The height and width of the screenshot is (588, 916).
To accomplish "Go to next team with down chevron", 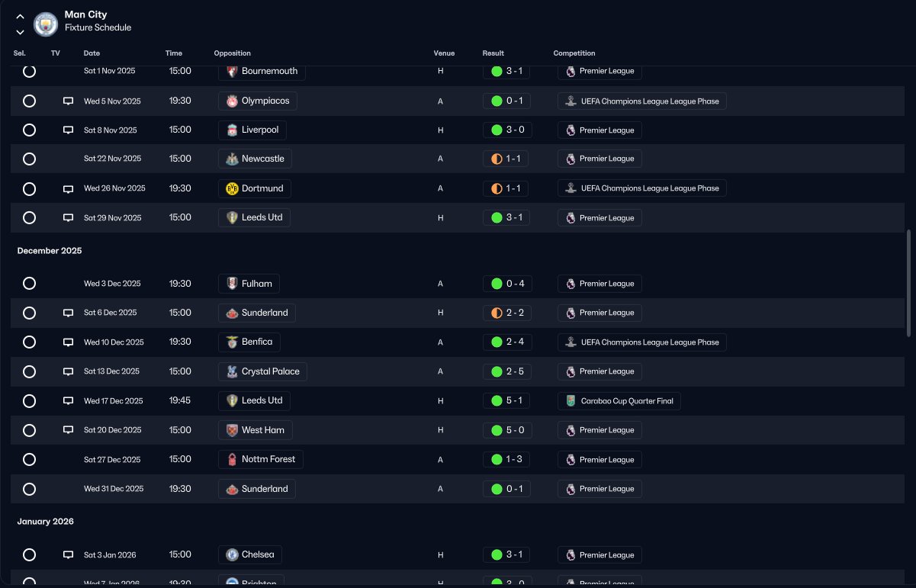I will point(20,32).
